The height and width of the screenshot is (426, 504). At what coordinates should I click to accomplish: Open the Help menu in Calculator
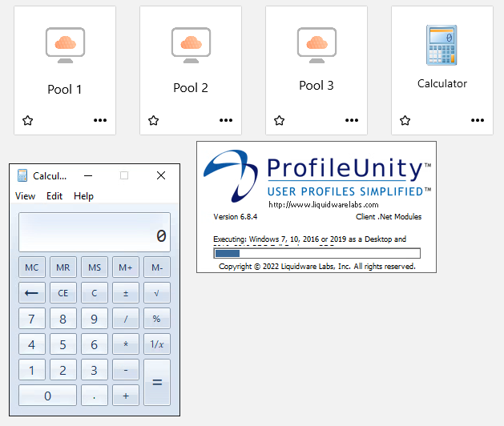click(x=83, y=196)
